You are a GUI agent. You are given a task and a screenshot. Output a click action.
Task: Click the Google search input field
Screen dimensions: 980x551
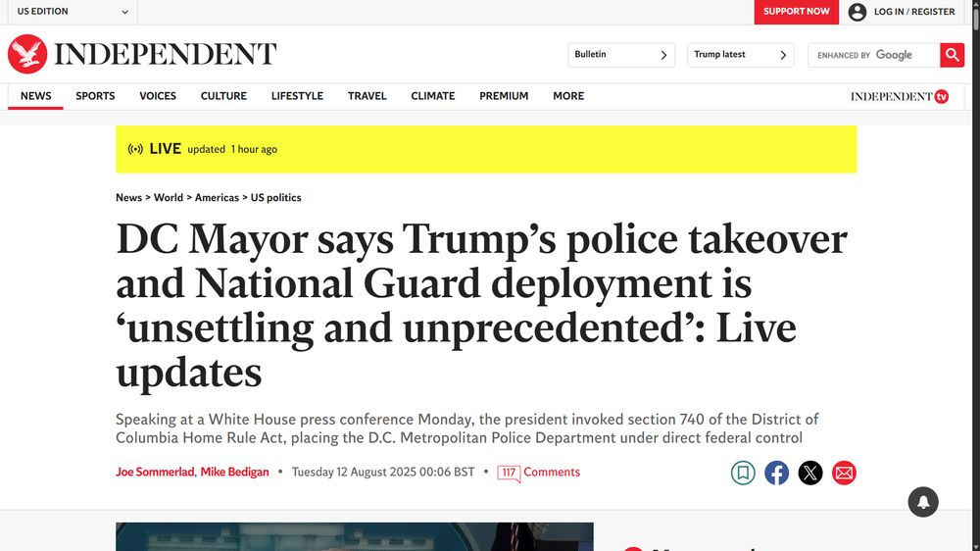[x=874, y=55]
